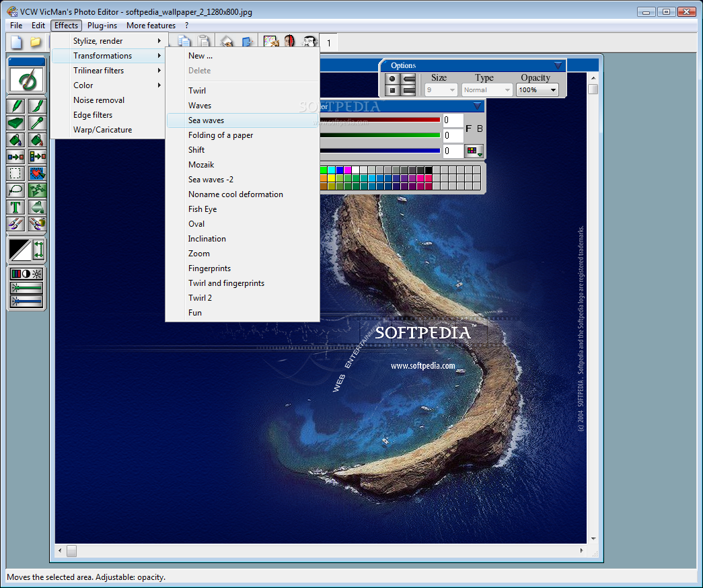Viewport: 703px width, 588px height.
Task: Open the Type dropdown showing Normal
Action: pos(487,90)
